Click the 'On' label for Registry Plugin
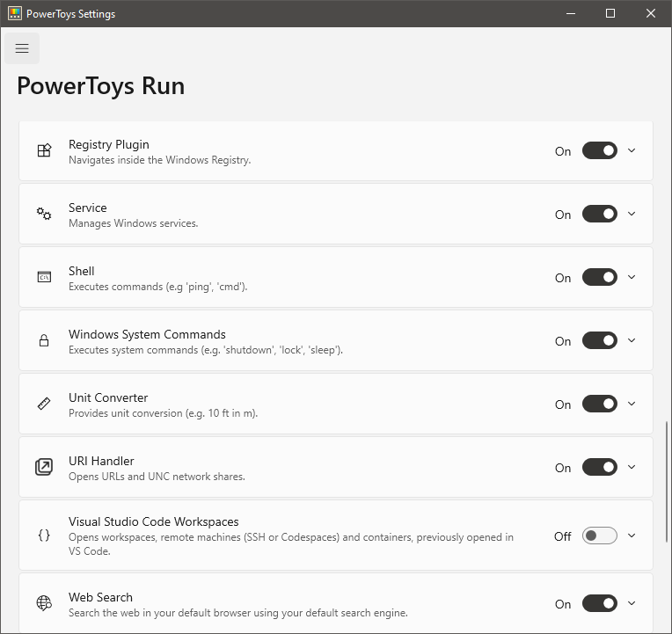The height and width of the screenshot is (634, 672). pos(563,151)
